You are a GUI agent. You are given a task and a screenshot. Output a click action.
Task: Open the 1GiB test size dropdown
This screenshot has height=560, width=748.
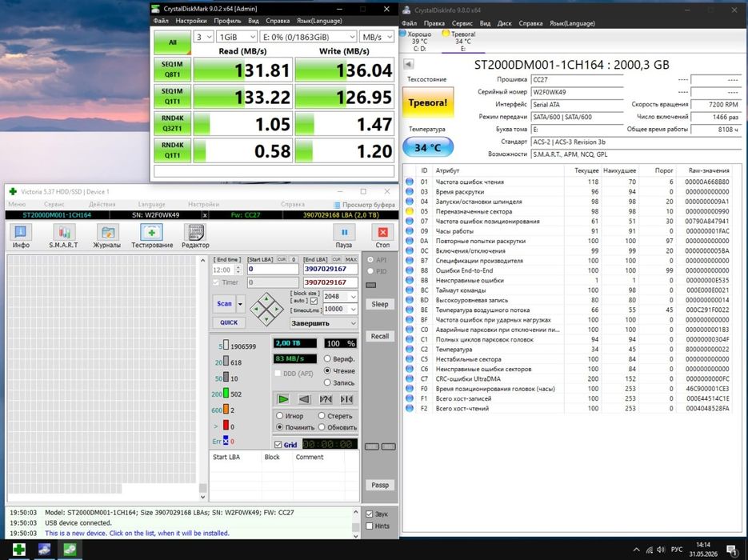(x=237, y=37)
